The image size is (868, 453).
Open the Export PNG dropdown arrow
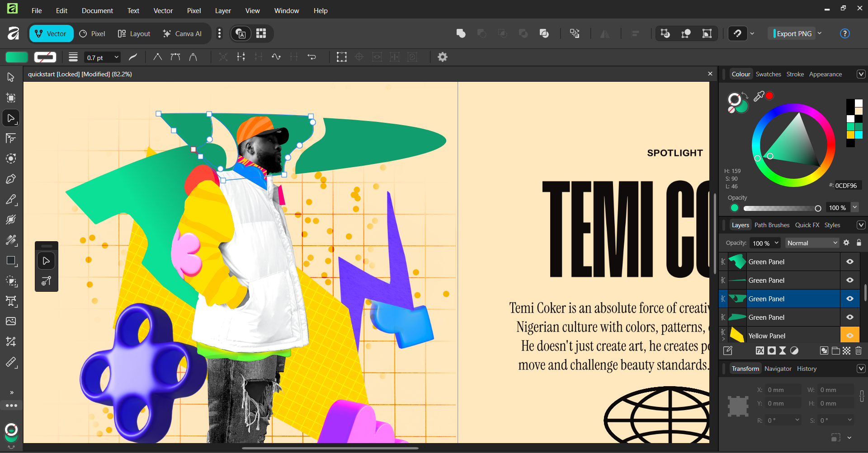820,33
